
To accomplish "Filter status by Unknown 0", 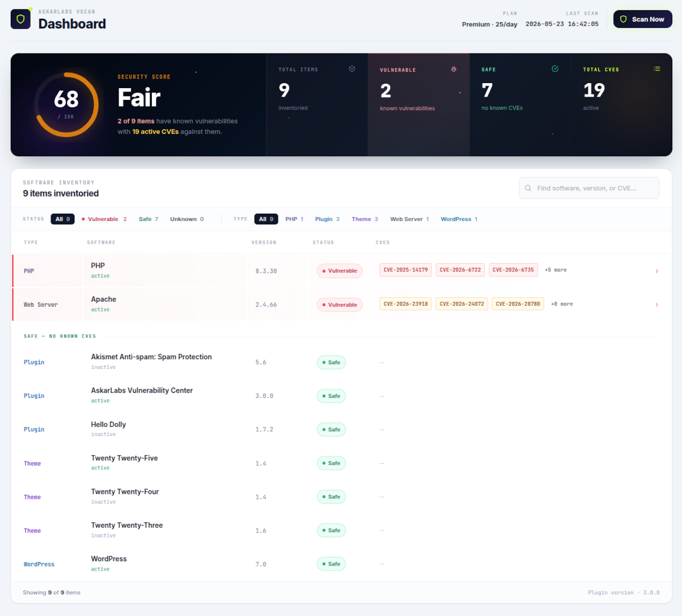I will click(x=187, y=219).
